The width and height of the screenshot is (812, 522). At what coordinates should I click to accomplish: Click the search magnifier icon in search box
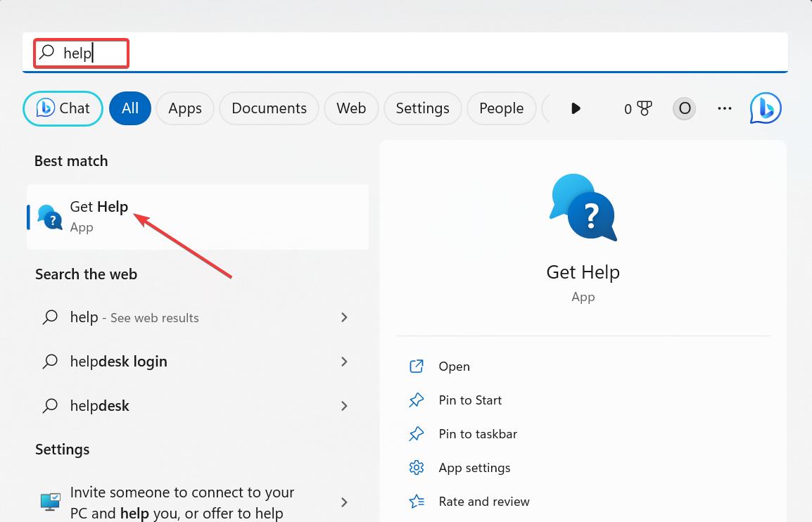pyautogui.click(x=47, y=51)
